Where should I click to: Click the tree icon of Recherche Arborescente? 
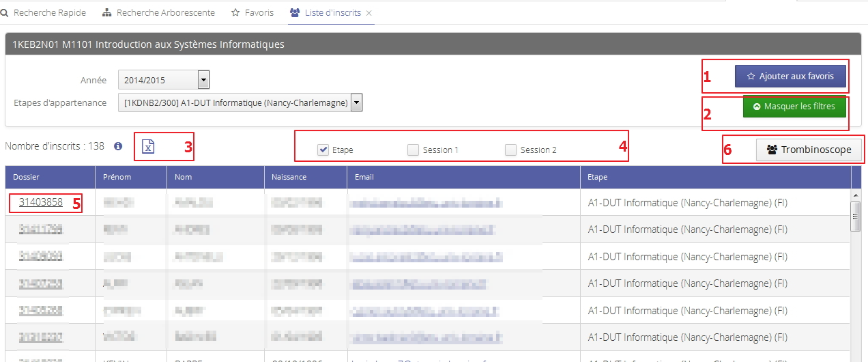click(x=107, y=13)
